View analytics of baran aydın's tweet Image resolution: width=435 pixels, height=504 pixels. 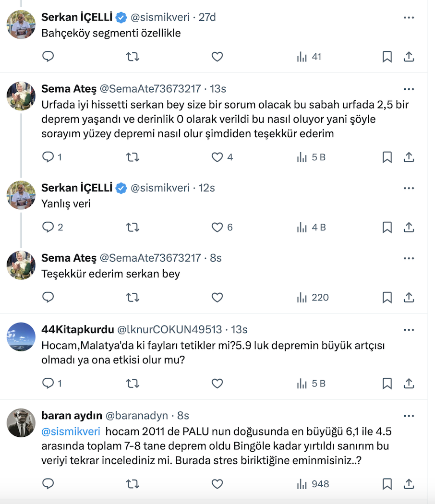302,484
